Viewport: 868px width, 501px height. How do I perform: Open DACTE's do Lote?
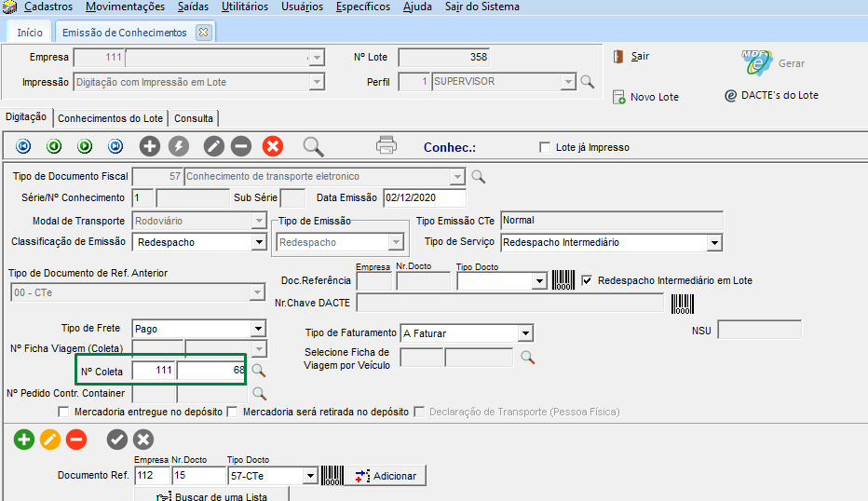point(772,95)
